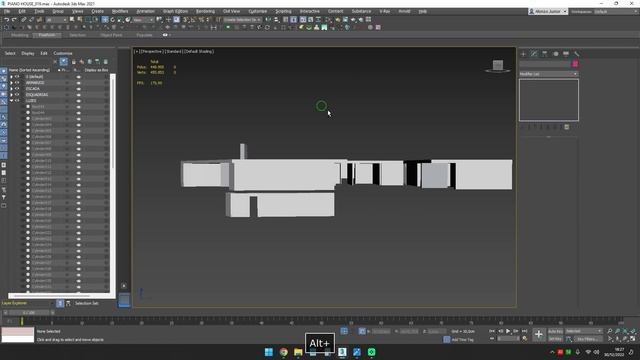Toggle Isolate Selection in status bar
Viewport: 640px width, 360px height.
click(344, 331)
